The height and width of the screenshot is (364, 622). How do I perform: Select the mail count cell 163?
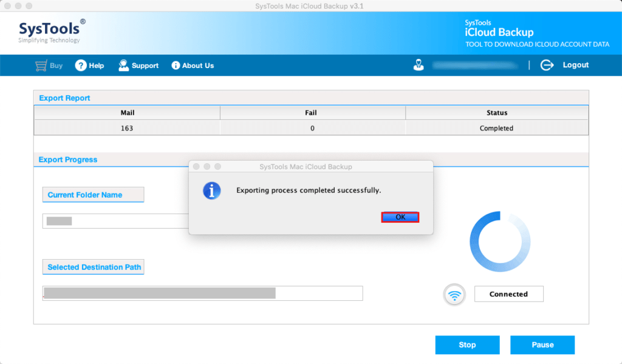click(128, 128)
